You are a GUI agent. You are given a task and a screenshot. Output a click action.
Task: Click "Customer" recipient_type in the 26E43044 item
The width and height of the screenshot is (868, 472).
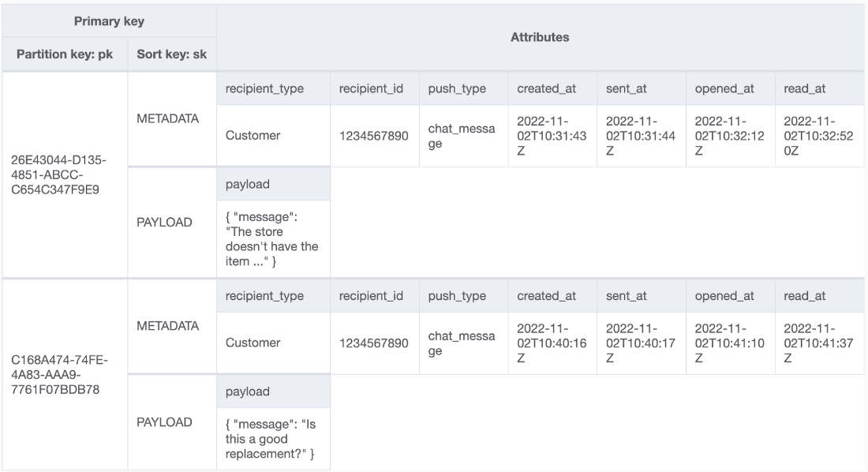tap(253, 136)
